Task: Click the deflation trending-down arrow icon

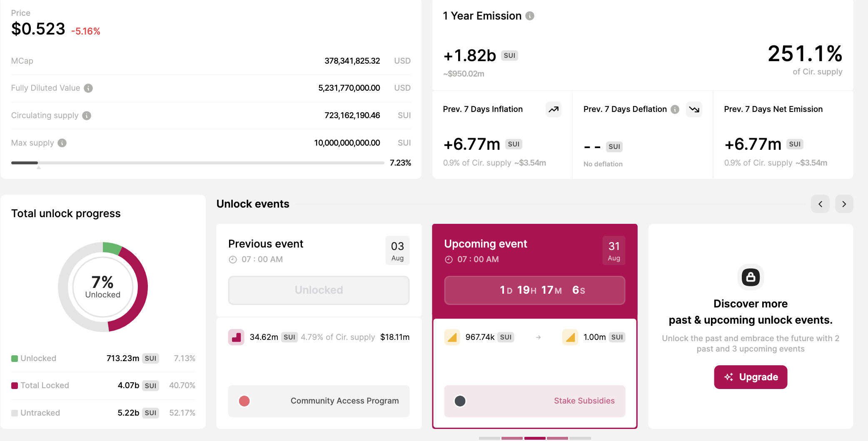Action: [x=694, y=109]
